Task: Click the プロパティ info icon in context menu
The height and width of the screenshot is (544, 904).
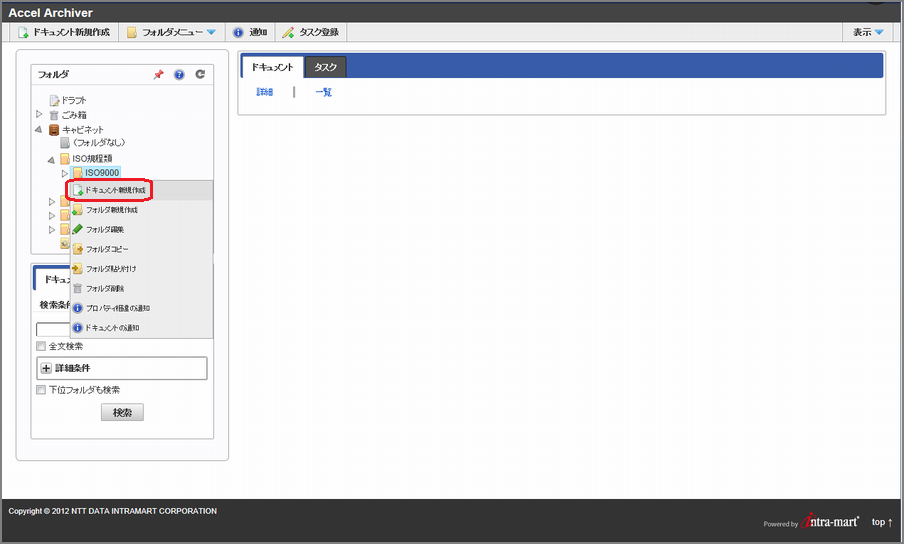Action: pyautogui.click(x=77, y=308)
